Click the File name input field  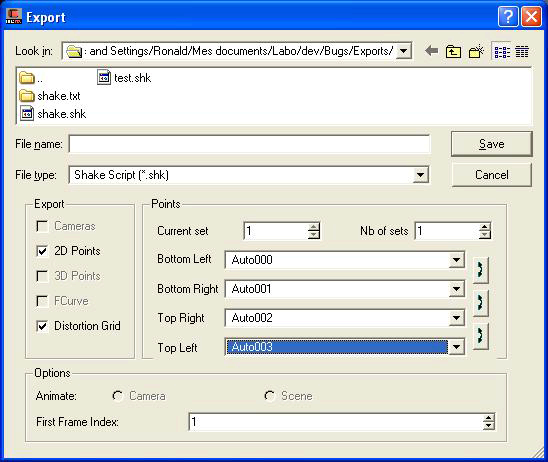[x=250, y=144]
